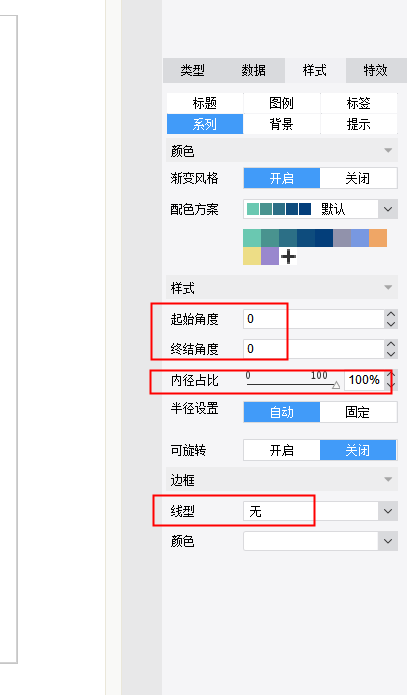Pick the medium teal color swatch
407x695 pixels.
(270, 238)
